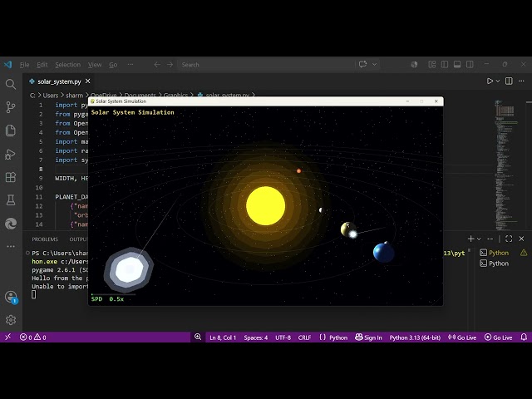Close the terminal panel

(x=521, y=239)
